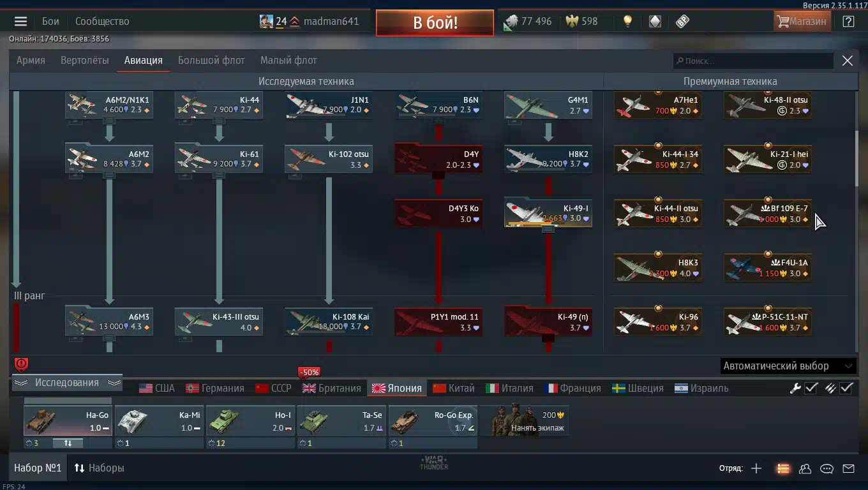Close the research tree window
Screen dimensions: 868x490
point(848,61)
